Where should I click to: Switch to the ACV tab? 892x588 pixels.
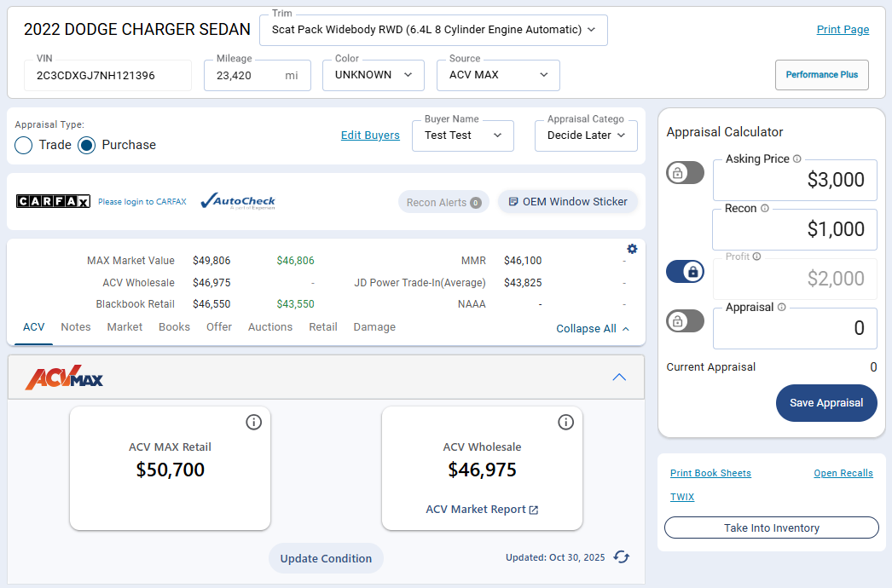click(33, 327)
